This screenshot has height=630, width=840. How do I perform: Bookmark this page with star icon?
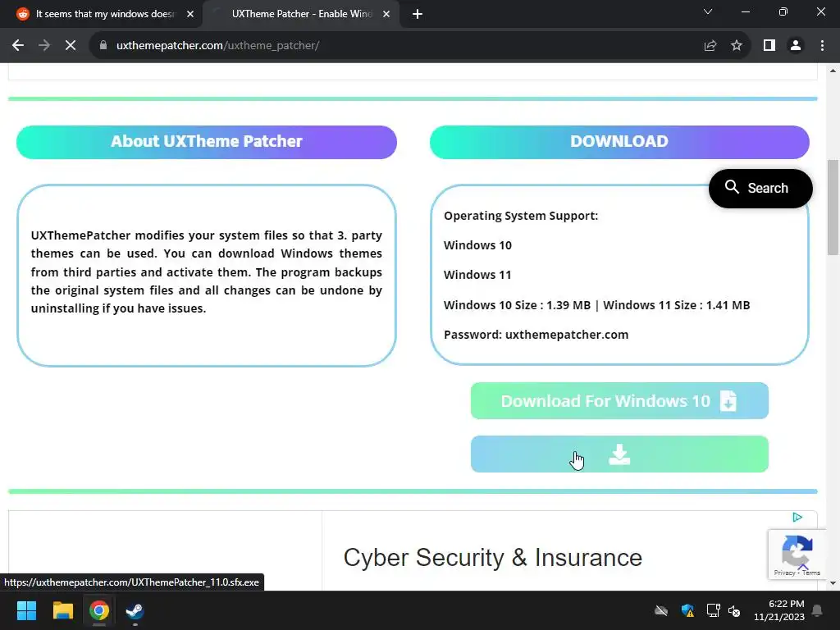[x=737, y=46]
